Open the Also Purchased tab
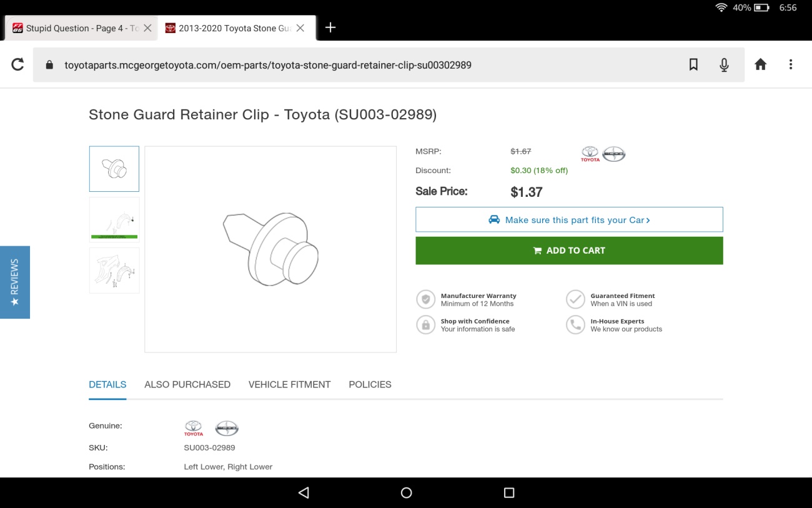The height and width of the screenshot is (508, 812). click(187, 384)
